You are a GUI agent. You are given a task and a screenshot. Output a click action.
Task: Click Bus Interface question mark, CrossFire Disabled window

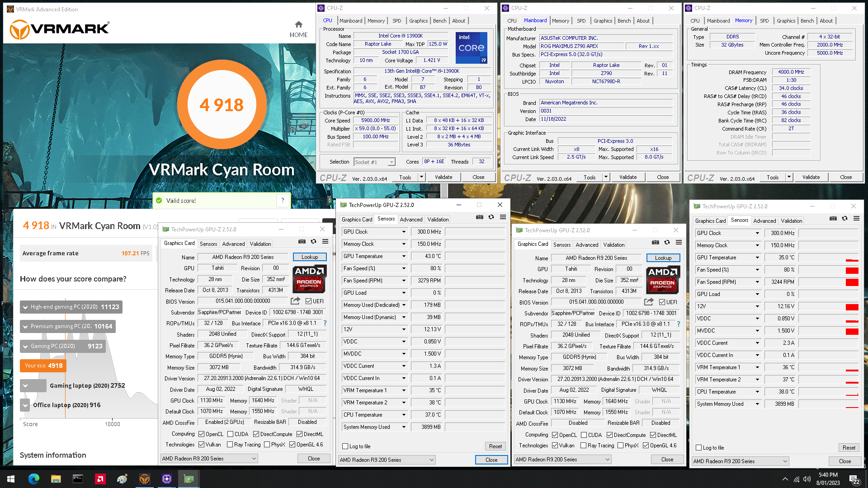(679, 324)
